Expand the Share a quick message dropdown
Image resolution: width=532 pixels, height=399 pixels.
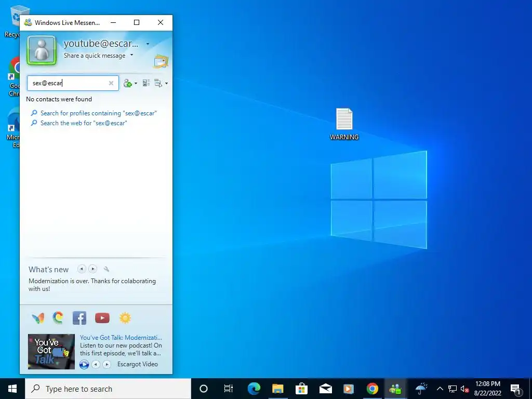tap(131, 55)
